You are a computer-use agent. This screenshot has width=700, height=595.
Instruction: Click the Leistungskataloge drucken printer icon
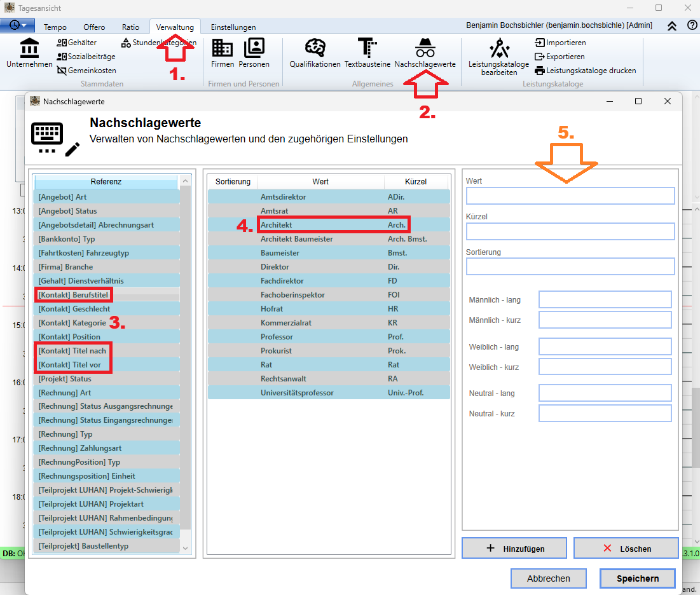tap(540, 71)
